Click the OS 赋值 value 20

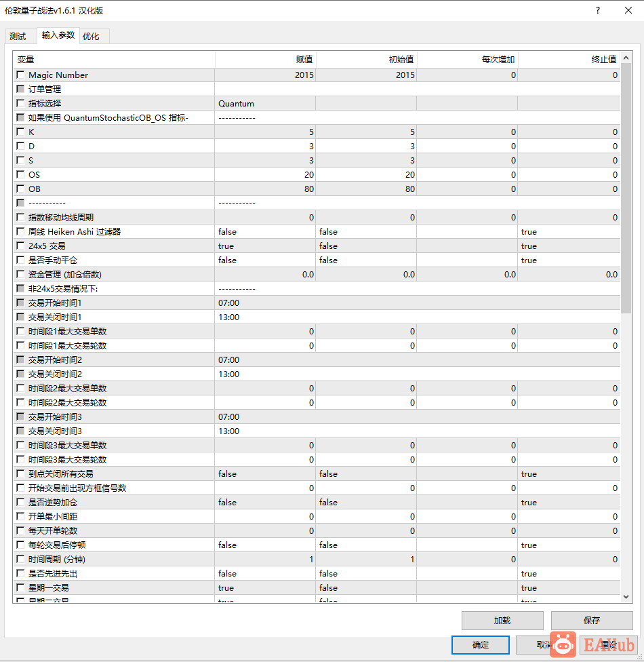(265, 174)
